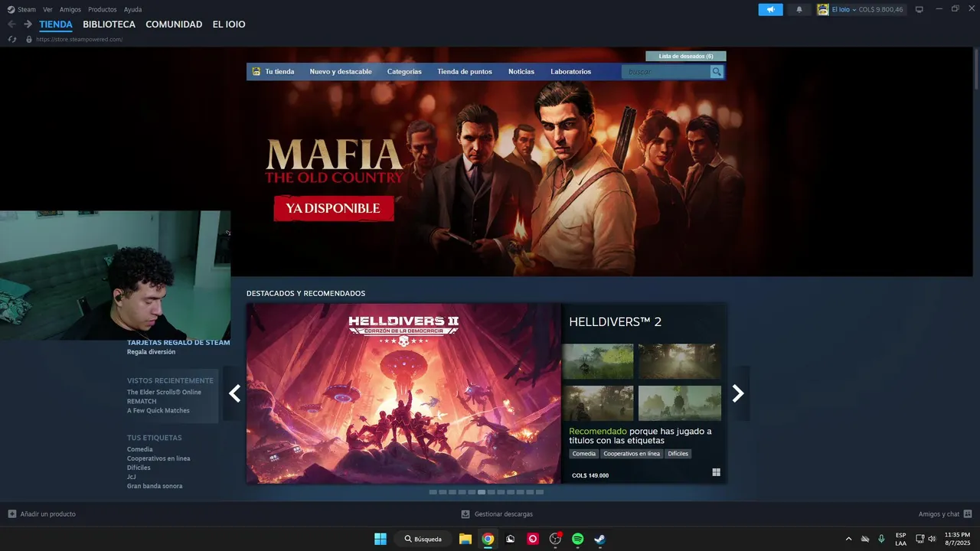Open the Gran banda sonora tag link
Screen dimensions: 980x551
pos(155,486)
